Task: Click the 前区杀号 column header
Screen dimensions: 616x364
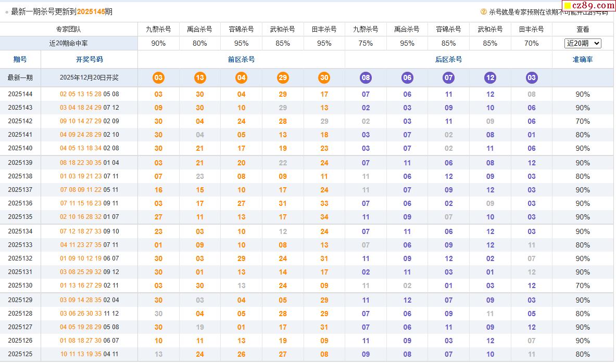Action: click(241, 60)
